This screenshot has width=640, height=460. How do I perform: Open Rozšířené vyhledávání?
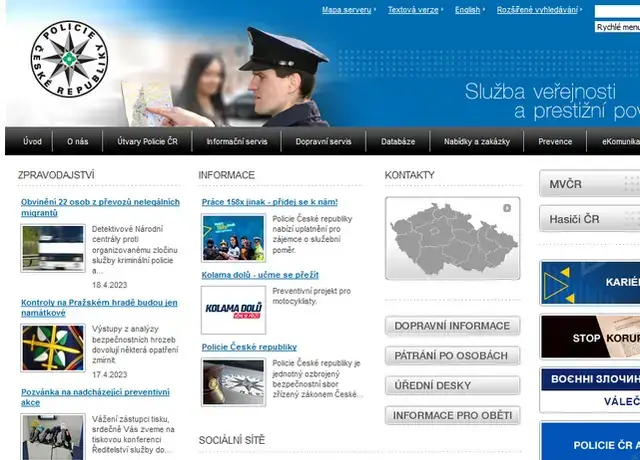[537, 10]
